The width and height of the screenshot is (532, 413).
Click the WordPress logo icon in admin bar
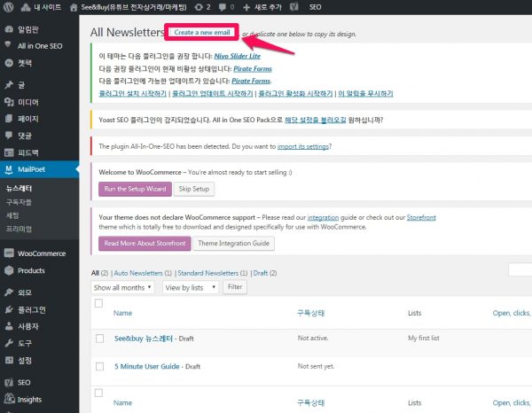click(8, 7)
